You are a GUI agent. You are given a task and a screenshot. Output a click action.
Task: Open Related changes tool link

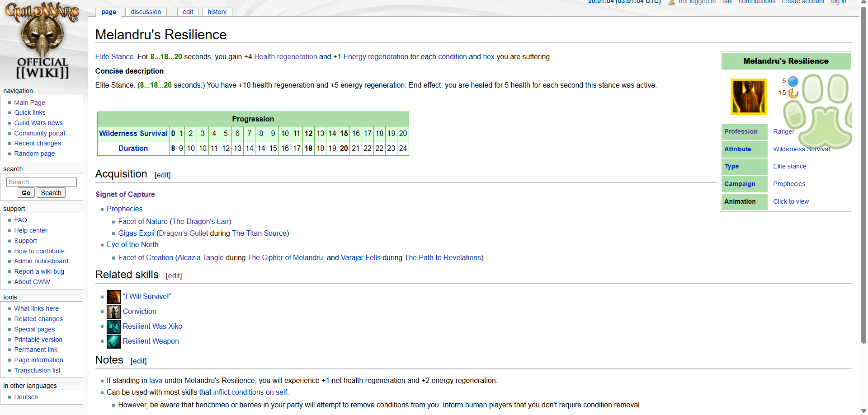click(x=38, y=319)
